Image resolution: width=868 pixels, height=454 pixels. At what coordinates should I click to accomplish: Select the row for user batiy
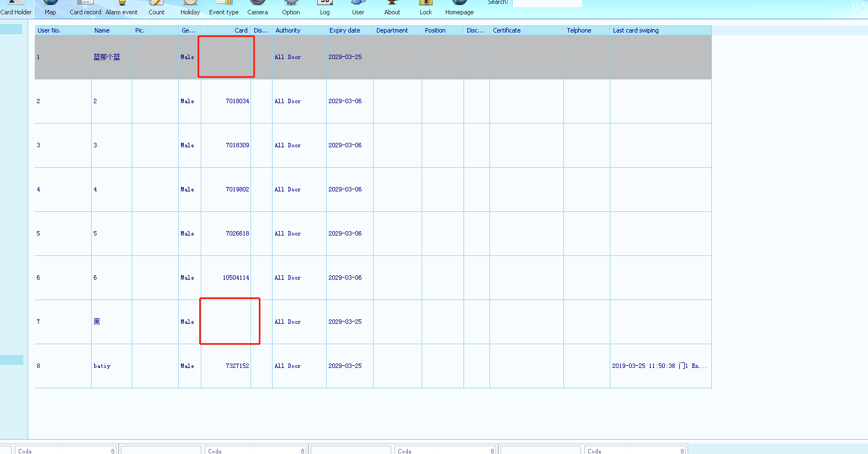click(x=102, y=366)
